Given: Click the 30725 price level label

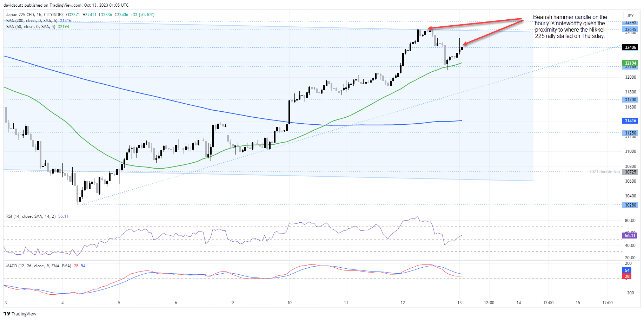Looking at the screenshot, I should (x=630, y=172).
